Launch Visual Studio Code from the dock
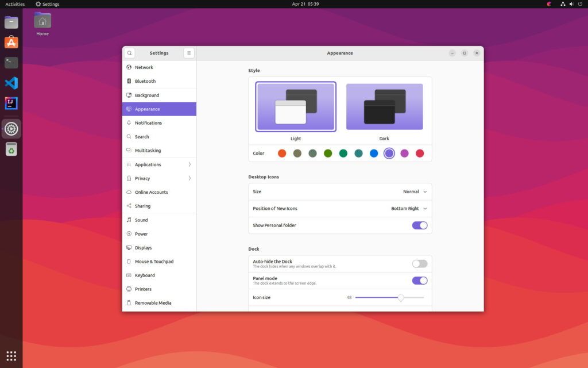 point(11,83)
